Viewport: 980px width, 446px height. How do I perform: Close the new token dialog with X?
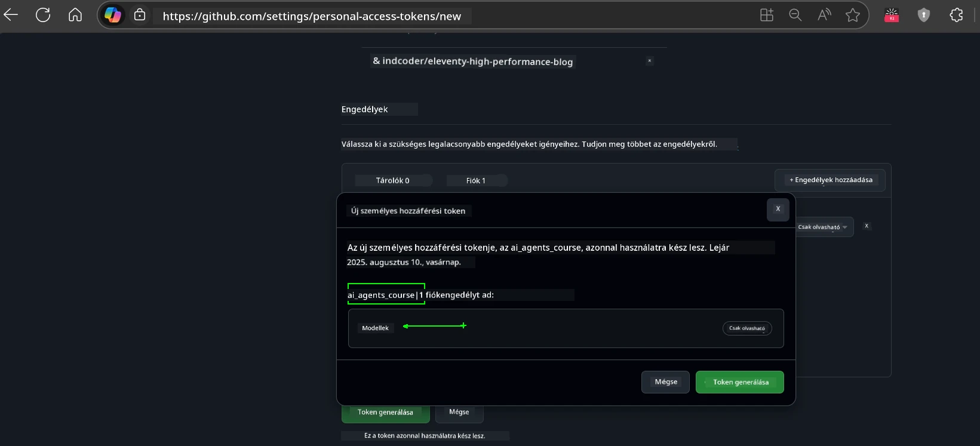point(778,209)
